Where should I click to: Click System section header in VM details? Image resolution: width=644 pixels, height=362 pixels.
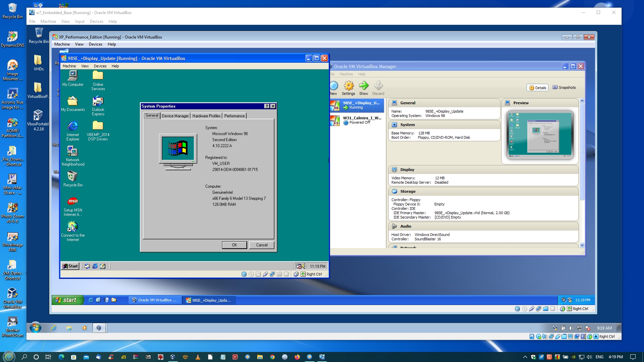[444, 125]
